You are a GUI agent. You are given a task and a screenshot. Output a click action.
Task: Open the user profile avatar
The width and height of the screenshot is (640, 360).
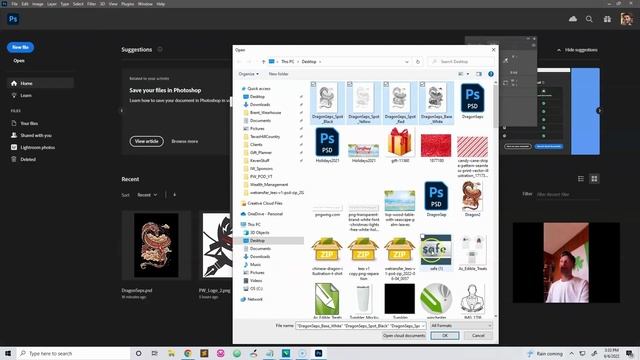[627, 19]
